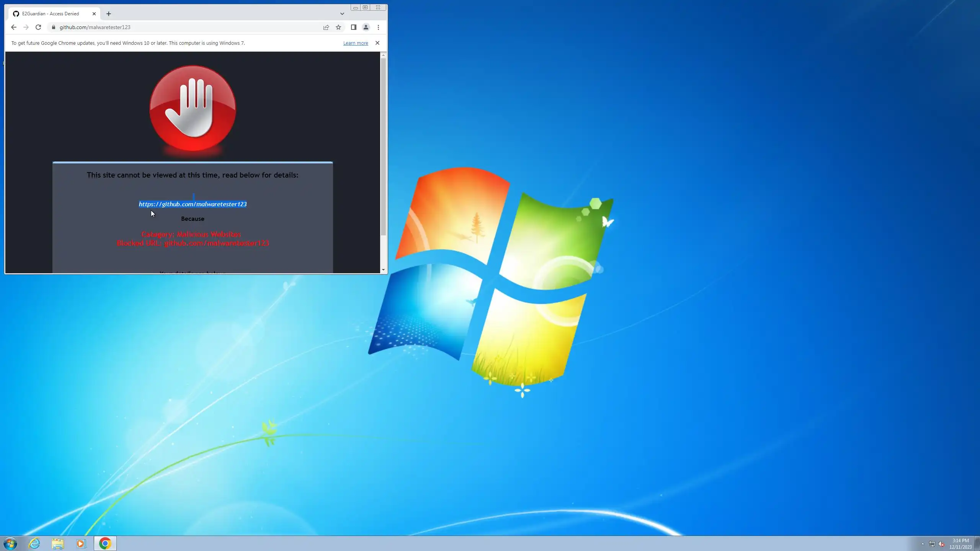Show hidden system tray icons
980x551 pixels.
[x=923, y=544]
